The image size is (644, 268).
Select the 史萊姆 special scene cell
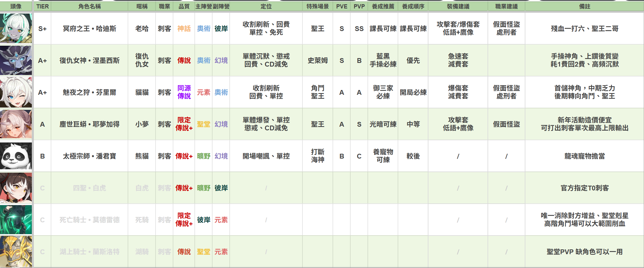click(x=318, y=60)
